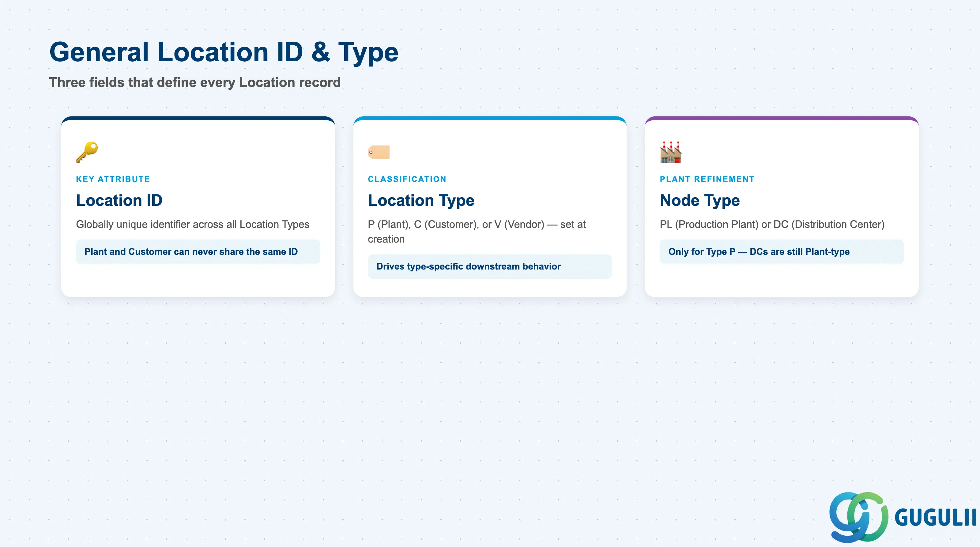Image resolution: width=980 pixels, height=547 pixels.
Task: Click the 'Node Type' card title
Action: point(699,201)
